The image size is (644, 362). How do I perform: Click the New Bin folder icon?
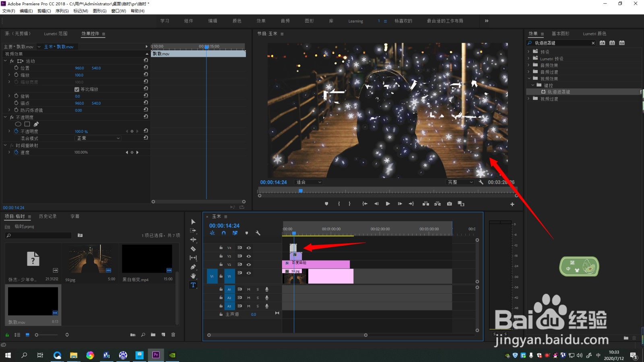[x=153, y=335]
